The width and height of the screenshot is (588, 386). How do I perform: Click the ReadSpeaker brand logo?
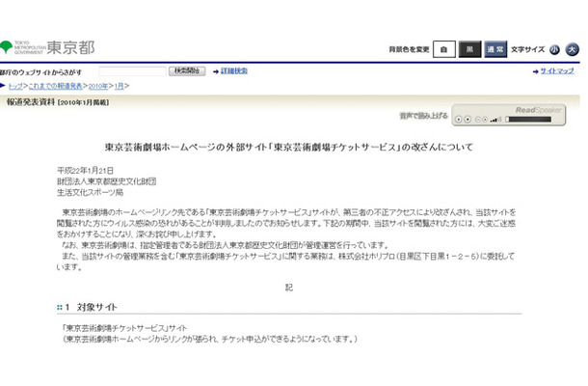[x=539, y=110]
